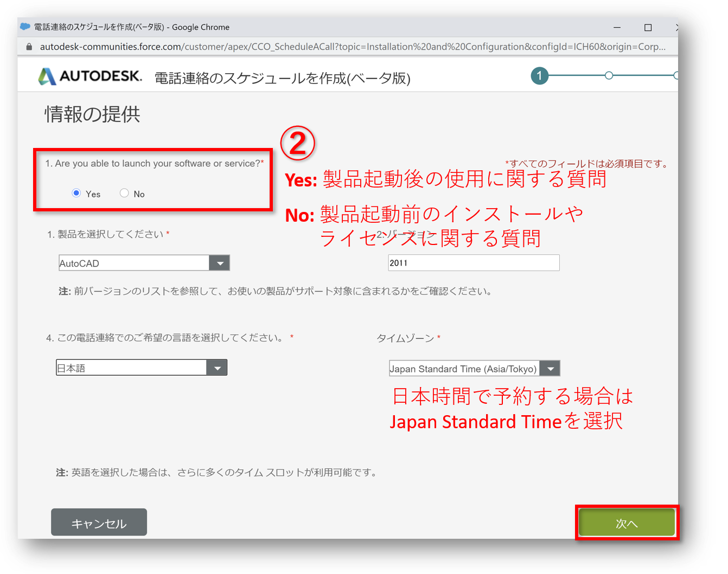Click the 情報の提供 heading
The image size is (728, 574).
[92, 114]
